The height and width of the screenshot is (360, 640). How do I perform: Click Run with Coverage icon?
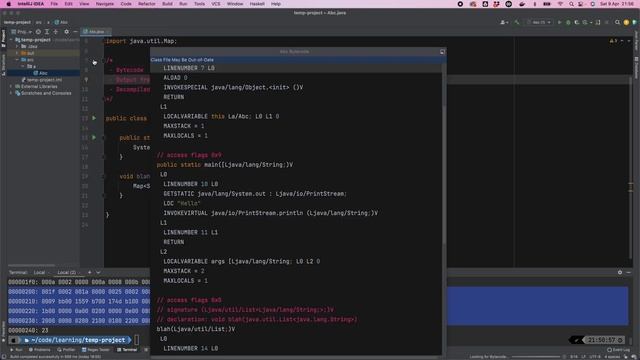coord(577,22)
